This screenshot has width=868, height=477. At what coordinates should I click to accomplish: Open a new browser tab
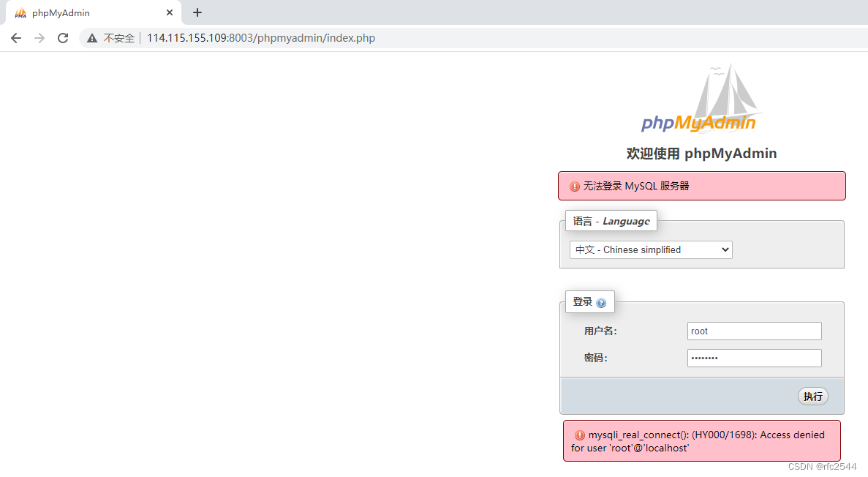pyautogui.click(x=197, y=12)
